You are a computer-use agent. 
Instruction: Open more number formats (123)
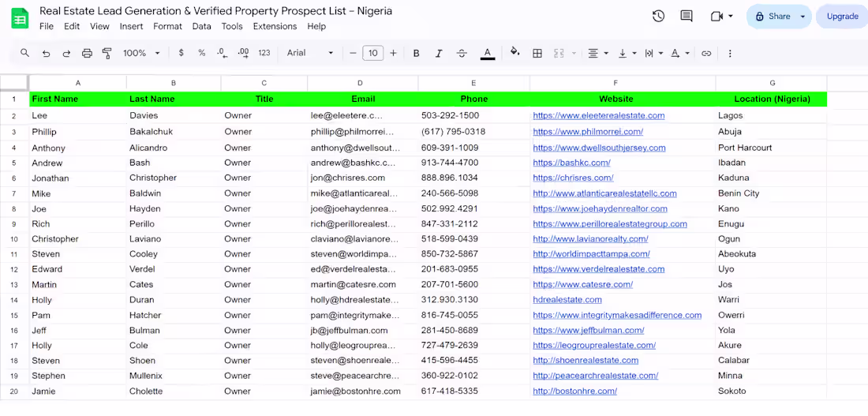pos(264,53)
